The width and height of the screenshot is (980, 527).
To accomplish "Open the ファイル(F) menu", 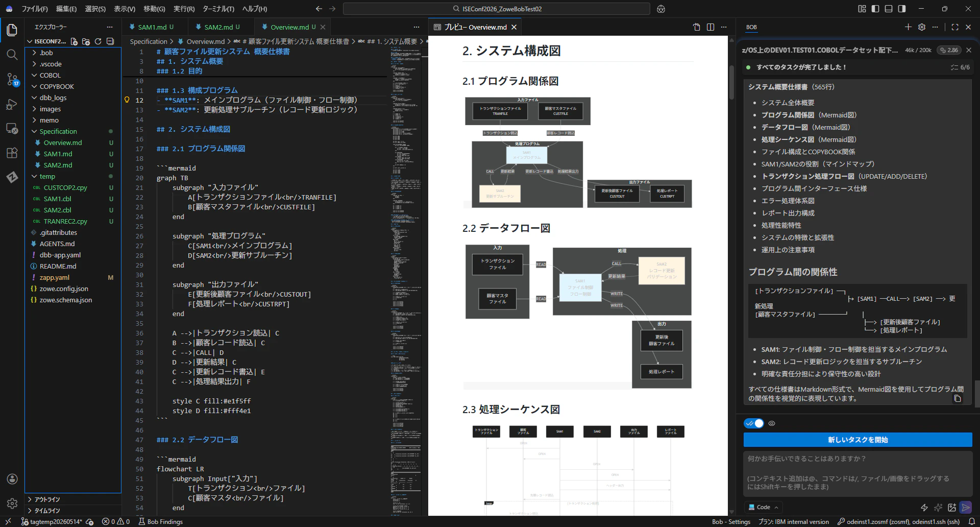I will (35, 9).
